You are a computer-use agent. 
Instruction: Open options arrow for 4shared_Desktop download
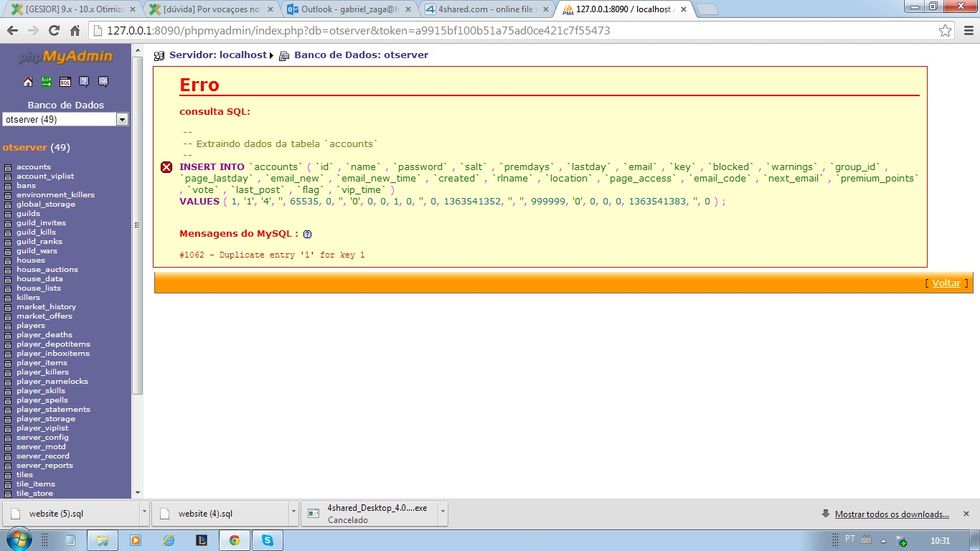point(442,511)
